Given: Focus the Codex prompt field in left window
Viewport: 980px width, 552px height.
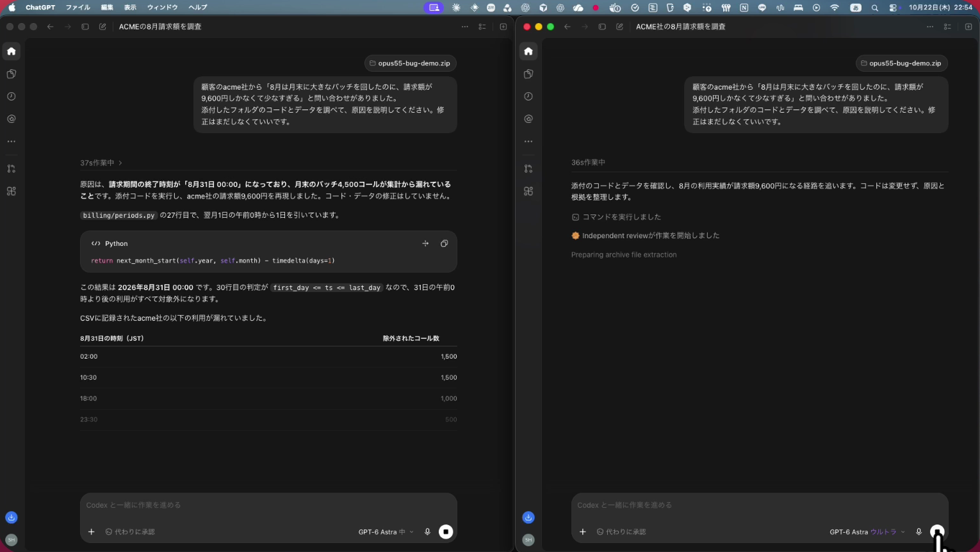Looking at the screenshot, I should (x=268, y=505).
